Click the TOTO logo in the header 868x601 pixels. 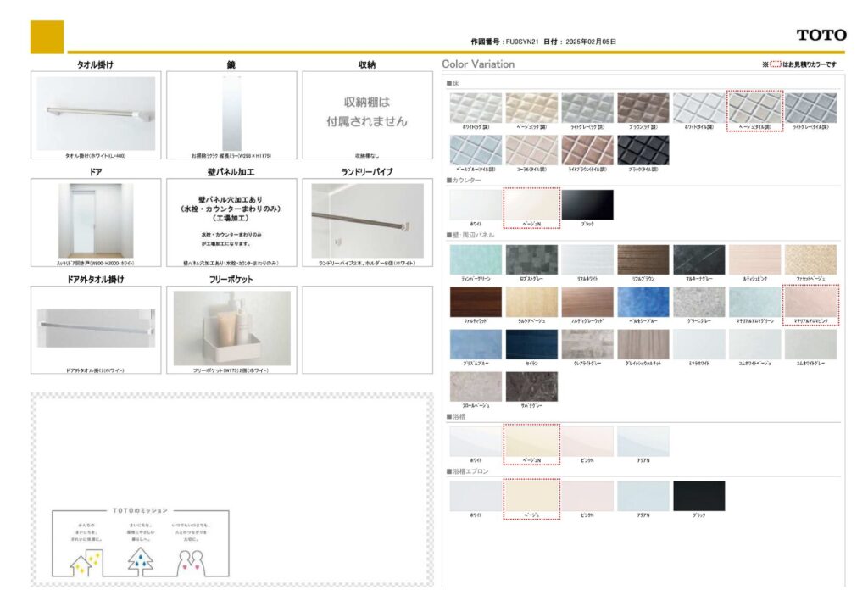click(821, 35)
